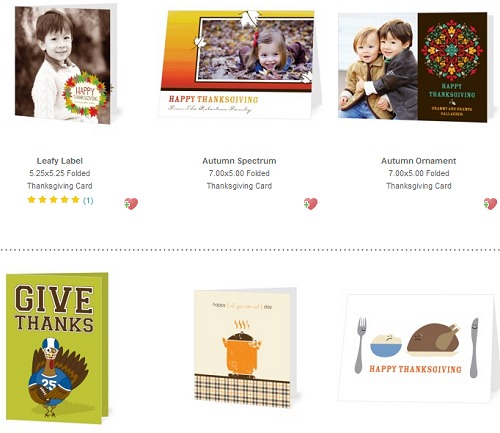The image size is (500, 433).
Task: Click favorite heart for Autumn Spectrum card
Action: coord(310,203)
